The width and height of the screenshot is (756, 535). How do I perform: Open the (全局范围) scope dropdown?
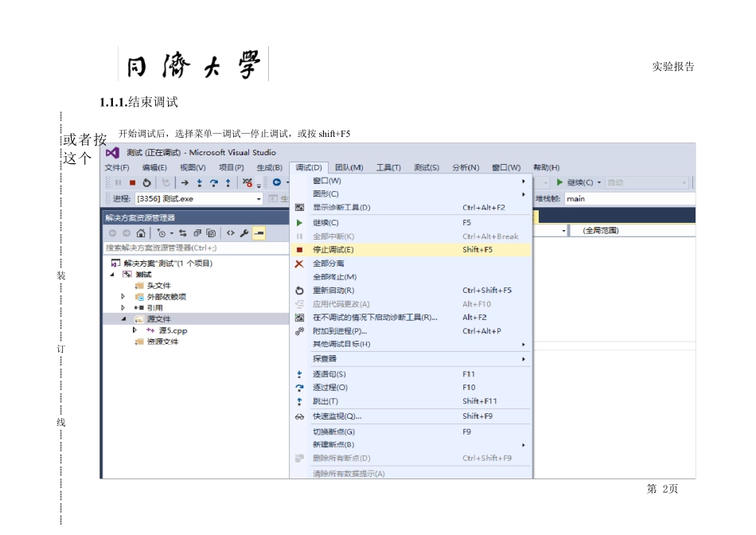(633, 231)
